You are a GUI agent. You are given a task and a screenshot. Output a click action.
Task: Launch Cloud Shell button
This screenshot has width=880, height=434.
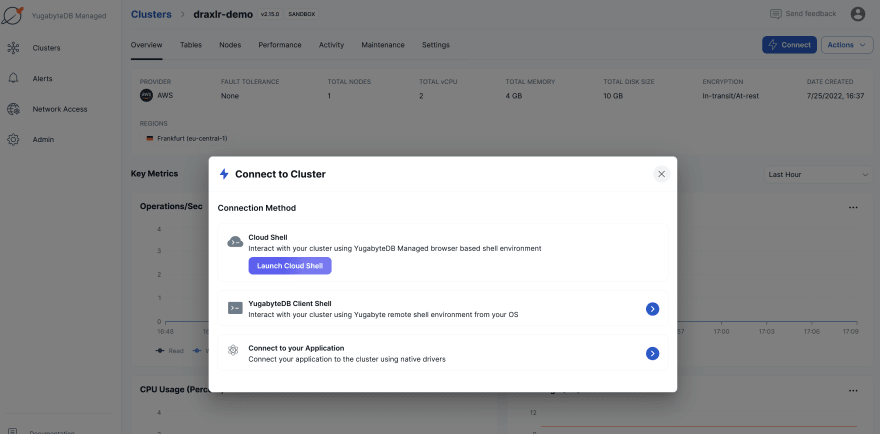click(290, 266)
